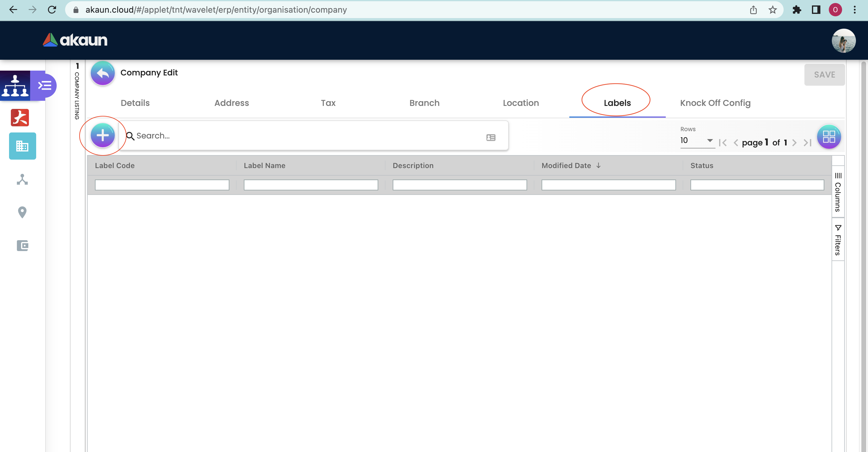Switch to the Branch tab
This screenshot has width=868, height=452.
click(424, 103)
